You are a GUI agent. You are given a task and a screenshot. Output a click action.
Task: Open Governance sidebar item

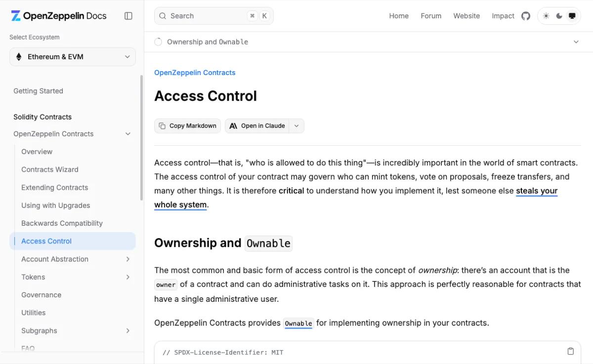[41, 295]
